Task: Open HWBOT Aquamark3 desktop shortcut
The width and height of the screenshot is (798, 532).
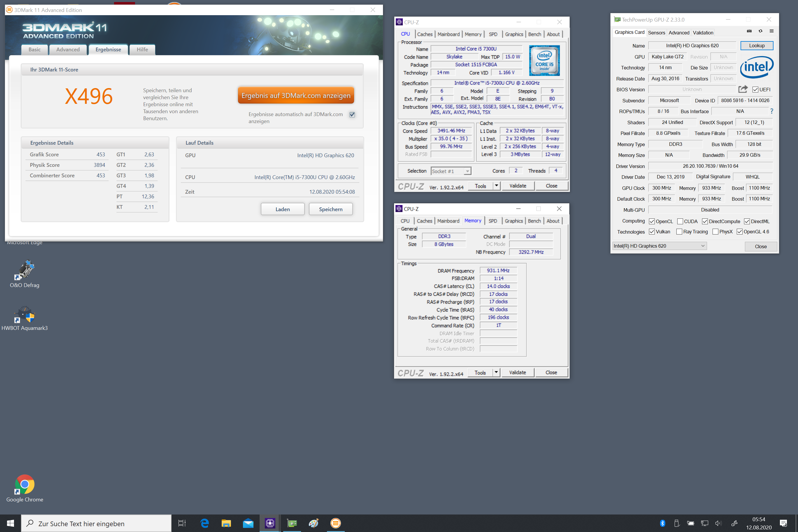Action: click(x=24, y=318)
